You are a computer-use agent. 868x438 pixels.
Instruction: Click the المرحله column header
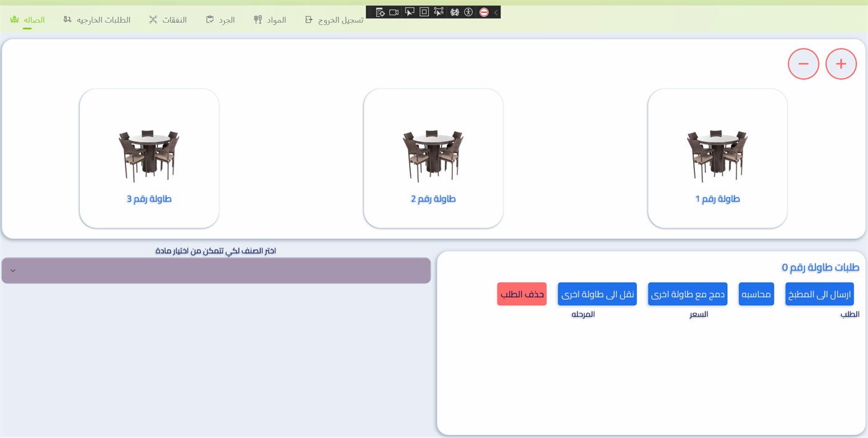tap(583, 315)
